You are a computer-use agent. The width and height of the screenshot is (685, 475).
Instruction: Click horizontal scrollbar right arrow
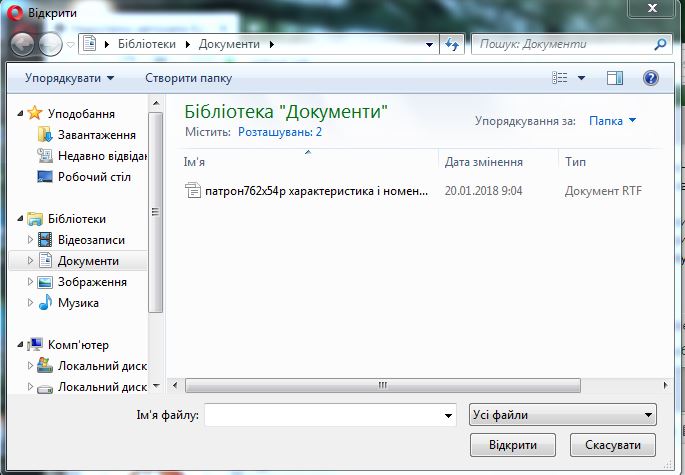[665, 385]
